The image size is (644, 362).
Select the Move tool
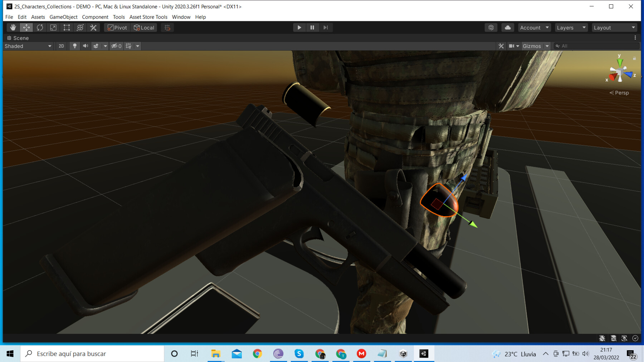tap(26, 28)
